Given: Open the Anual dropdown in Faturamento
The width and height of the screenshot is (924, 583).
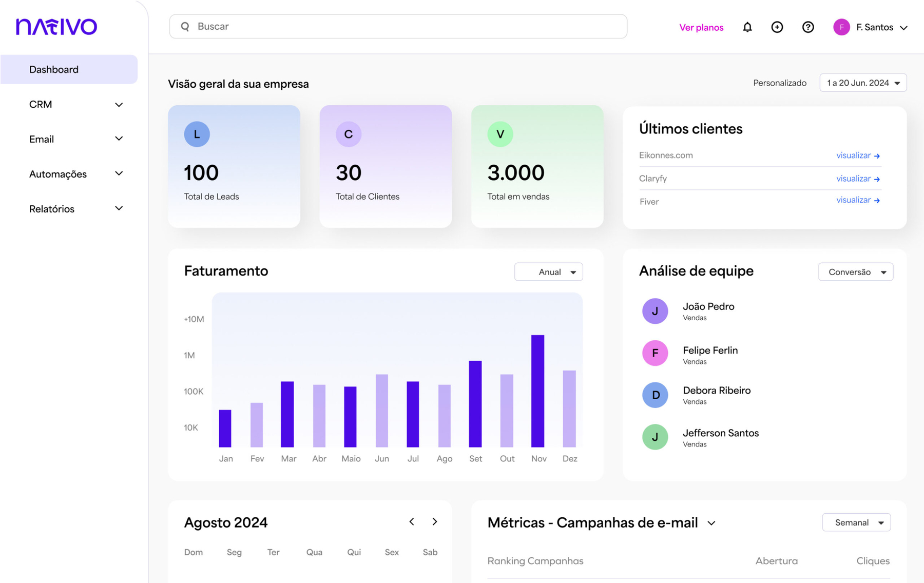Looking at the screenshot, I should [x=548, y=272].
